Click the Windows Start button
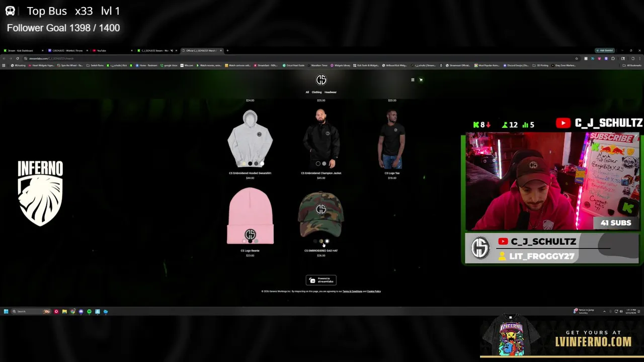 (6, 311)
